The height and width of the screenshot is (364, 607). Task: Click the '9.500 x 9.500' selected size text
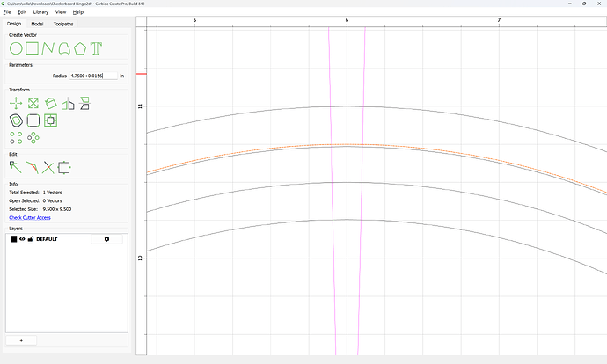coord(57,209)
